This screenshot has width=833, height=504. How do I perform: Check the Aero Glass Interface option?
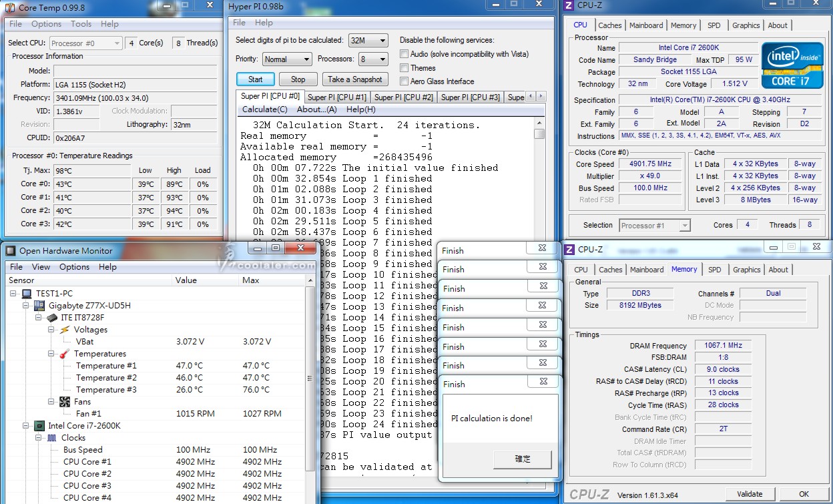click(x=404, y=81)
